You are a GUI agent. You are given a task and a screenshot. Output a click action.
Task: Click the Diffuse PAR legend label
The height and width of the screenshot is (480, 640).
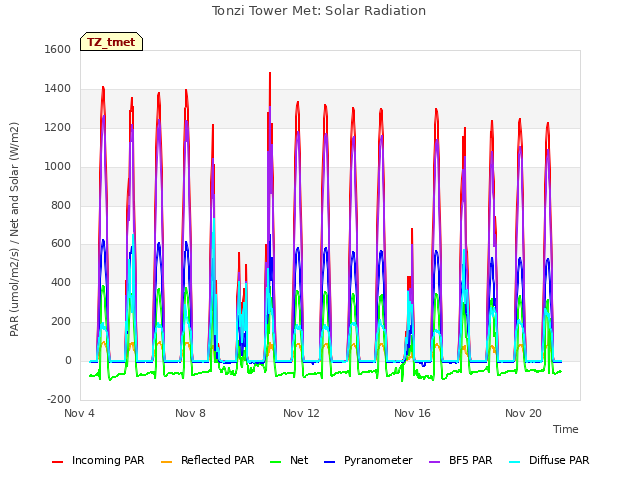tap(559, 460)
